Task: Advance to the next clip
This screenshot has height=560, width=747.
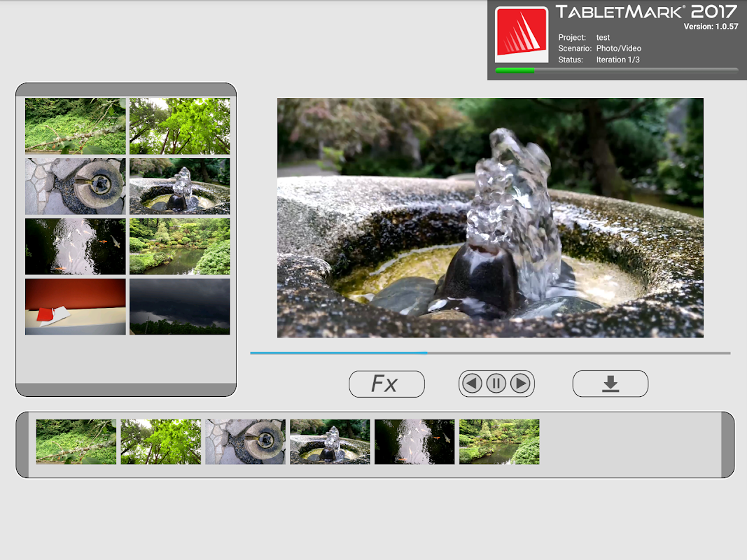Action: coord(520,384)
